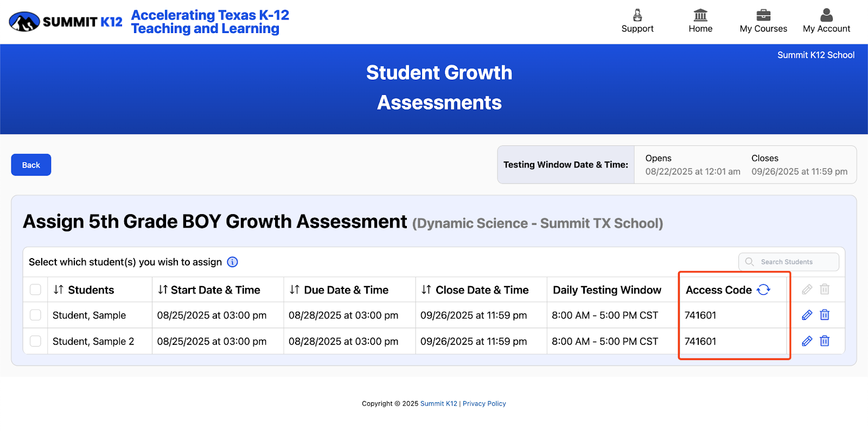
Task: Delete the Student, Sample 2 assignment row
Action: coord(825,341)
